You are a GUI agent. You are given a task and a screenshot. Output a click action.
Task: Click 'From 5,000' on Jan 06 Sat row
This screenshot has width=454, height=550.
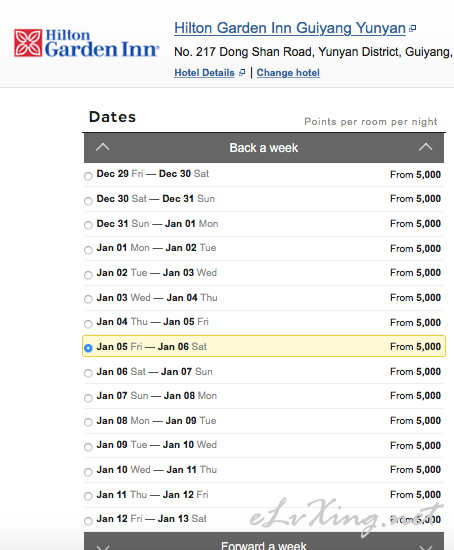pyautogui.click(x=415, y=371)
